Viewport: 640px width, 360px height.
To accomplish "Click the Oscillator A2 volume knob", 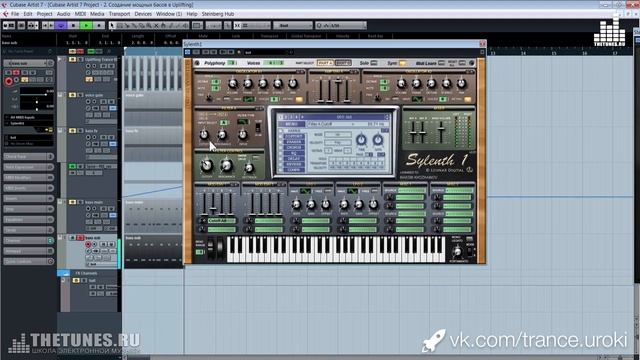I will coord(402,84).
